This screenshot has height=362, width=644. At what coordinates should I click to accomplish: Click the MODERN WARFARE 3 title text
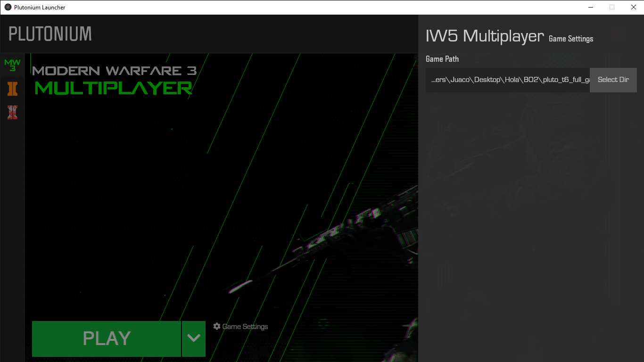pos(115,71)
